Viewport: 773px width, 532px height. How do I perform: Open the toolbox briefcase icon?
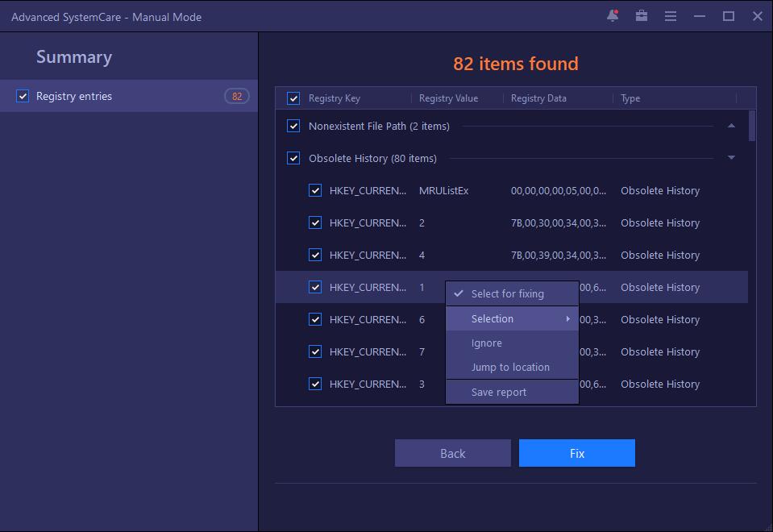click(642, 16)
